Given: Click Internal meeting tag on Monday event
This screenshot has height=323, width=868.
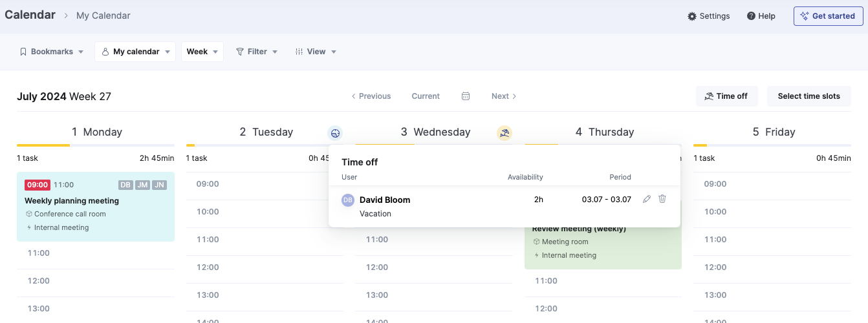Looking at the screenshot, I should (61, 227).
